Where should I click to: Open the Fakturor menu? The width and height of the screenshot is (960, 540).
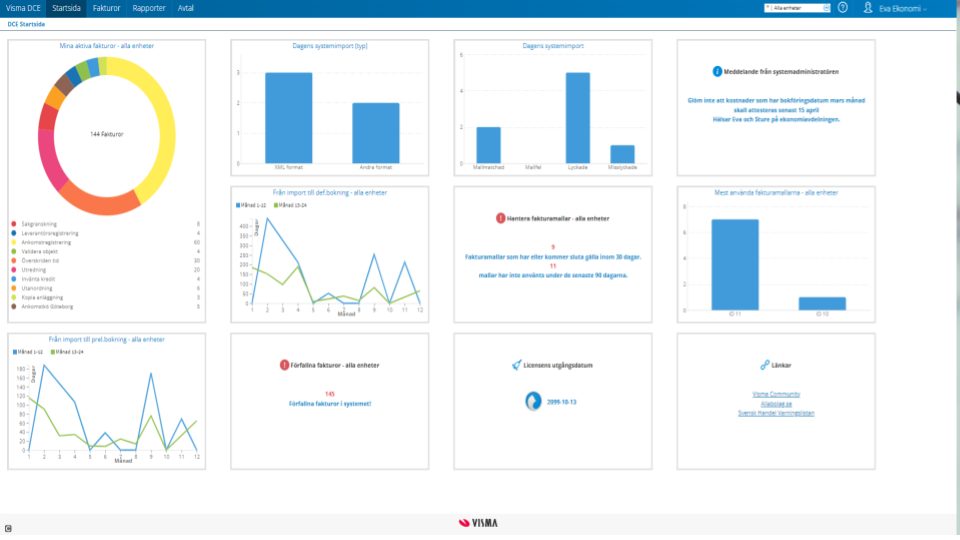coord(107,8)
